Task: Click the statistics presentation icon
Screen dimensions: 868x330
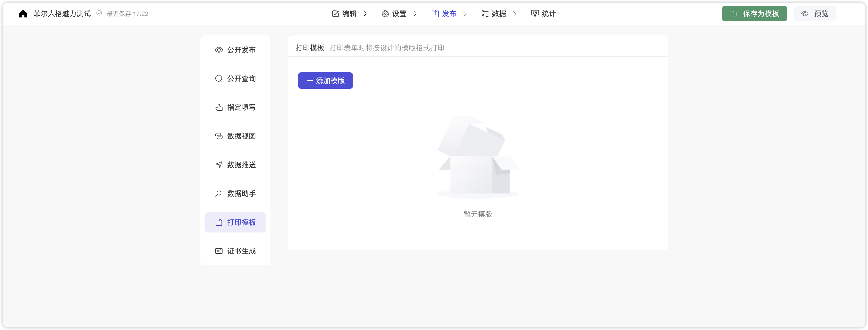Action: [535, 13]
